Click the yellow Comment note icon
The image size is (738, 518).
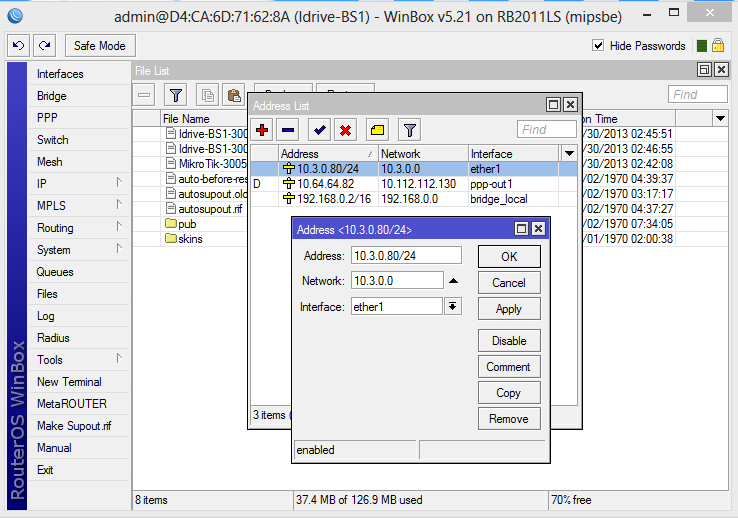tap(377, 130)
